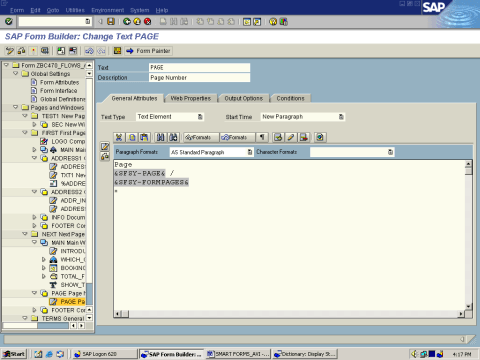480x360 pixels.
Task: Open the Start Time dropdown
Action: 341,117
